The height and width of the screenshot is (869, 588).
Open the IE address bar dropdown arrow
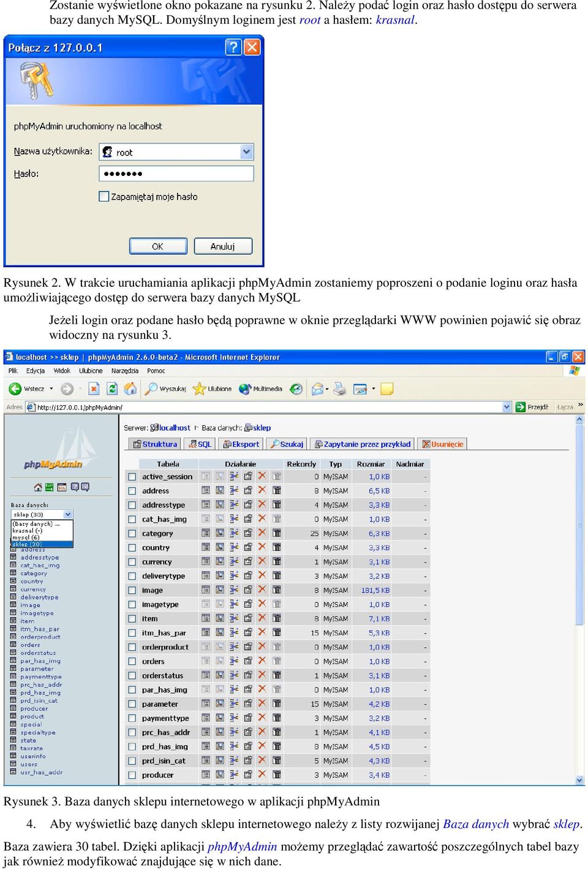coord(507,407)
